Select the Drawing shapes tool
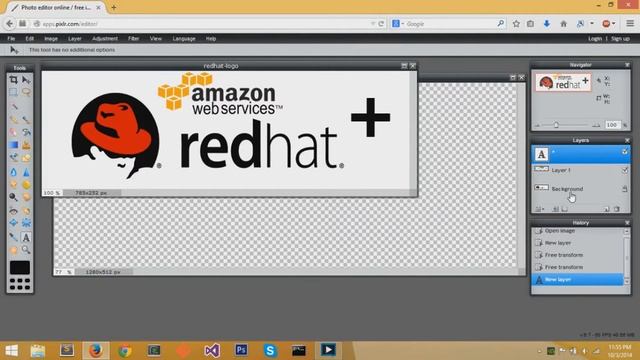This screenshot has width=640, height=360. (x=26, y=158)
